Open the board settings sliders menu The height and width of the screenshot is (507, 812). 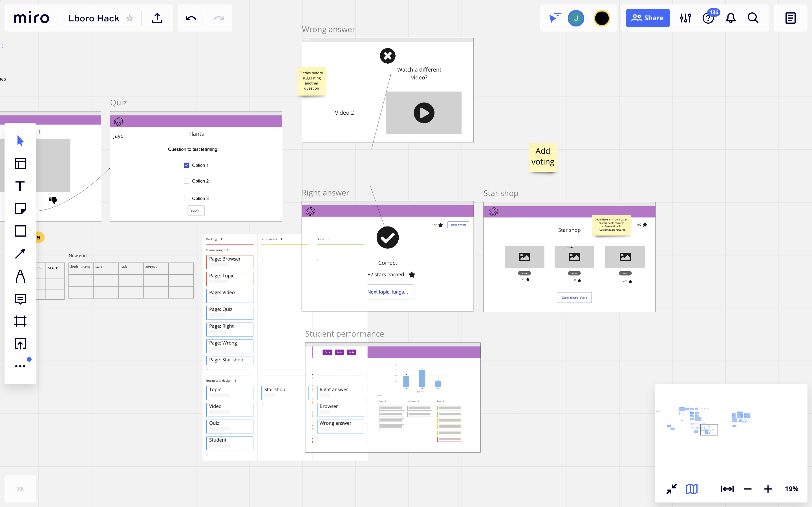click(x=685, y=18)
